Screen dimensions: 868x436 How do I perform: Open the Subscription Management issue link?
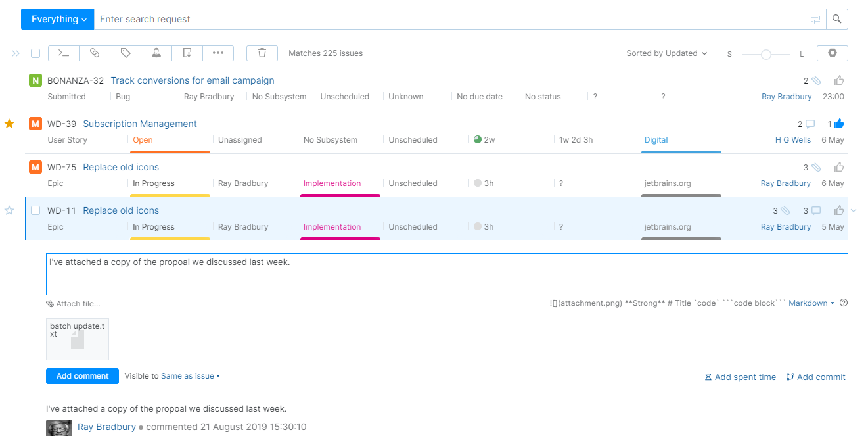coord(140,124)
